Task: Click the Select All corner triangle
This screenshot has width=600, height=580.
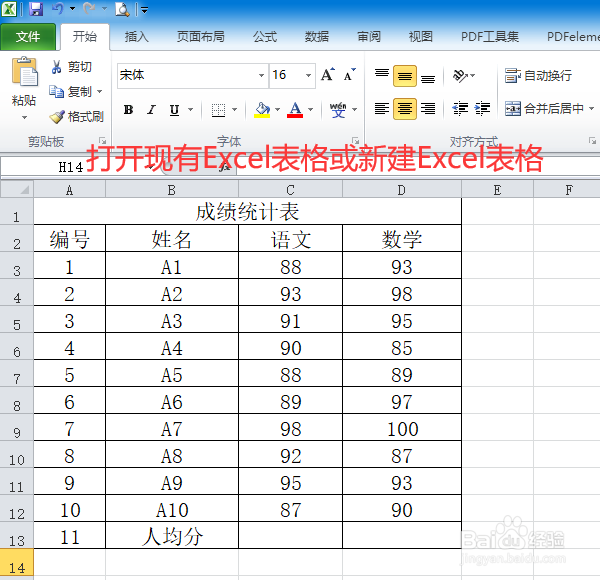Action: [x=17, y=189]
